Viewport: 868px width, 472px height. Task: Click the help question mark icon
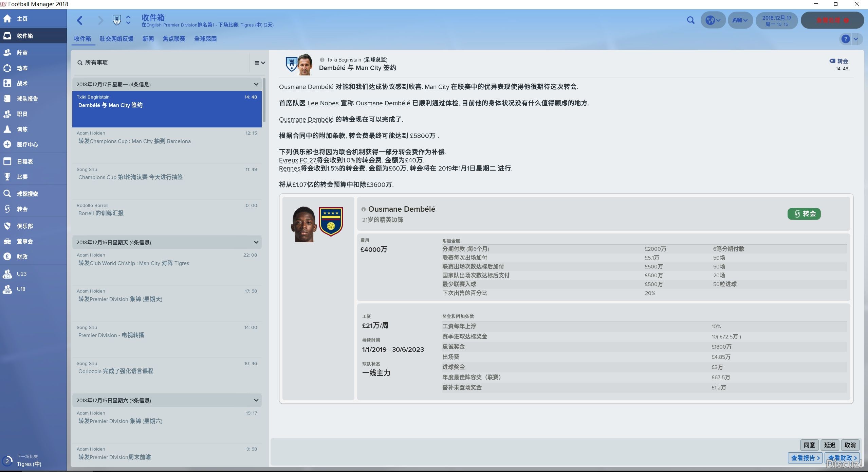click(845, 39)
